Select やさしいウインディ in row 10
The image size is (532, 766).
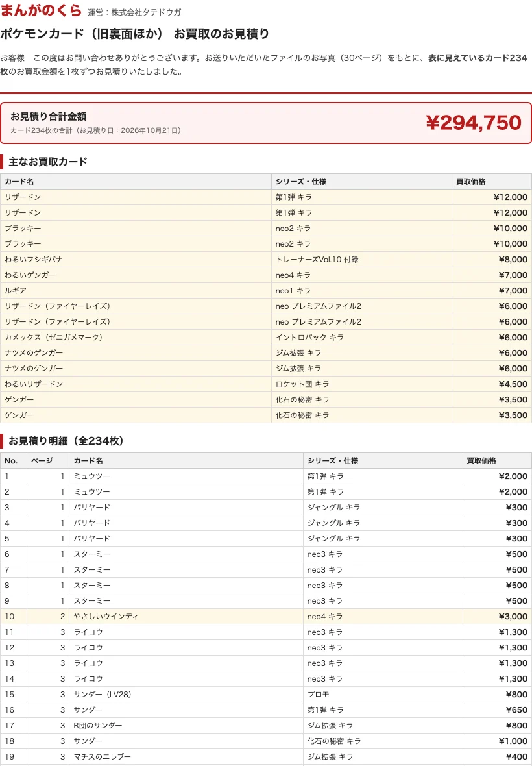(x=106, y=617)
